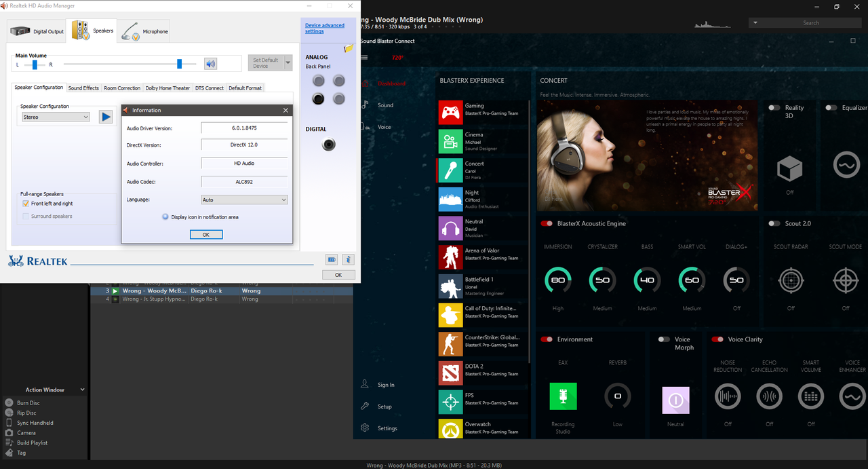The width and height of the screenshot is (868, 469).
Task: Toggle the Voice Clarity switch
Action: pyautogui.click(x=717, y=339)
